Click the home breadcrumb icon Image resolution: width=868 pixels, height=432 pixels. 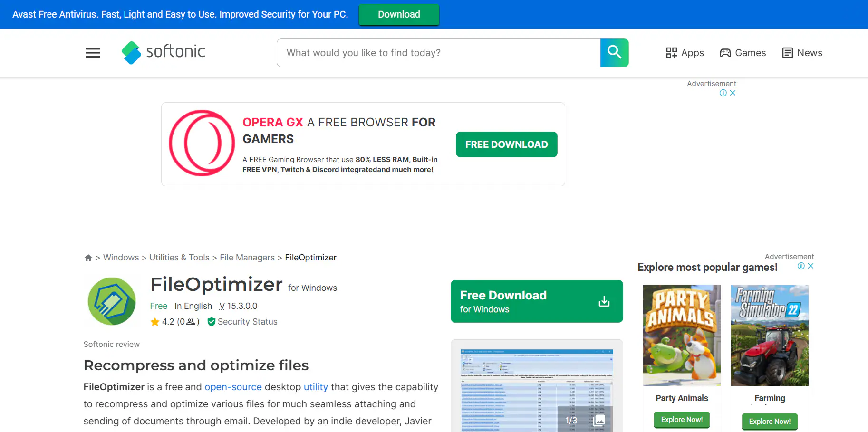(x=88, y=258)
